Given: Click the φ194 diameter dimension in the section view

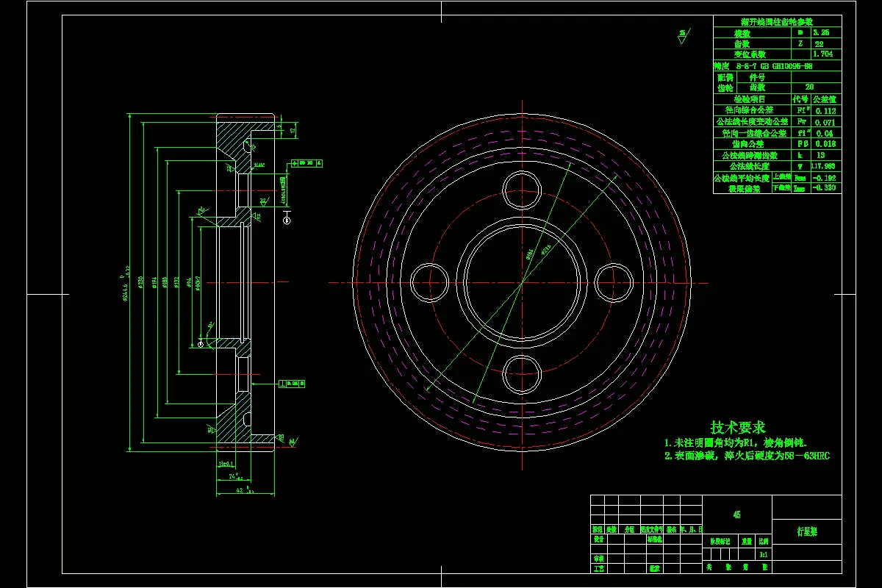Looking at the screenshot, I should pos(153,283).
